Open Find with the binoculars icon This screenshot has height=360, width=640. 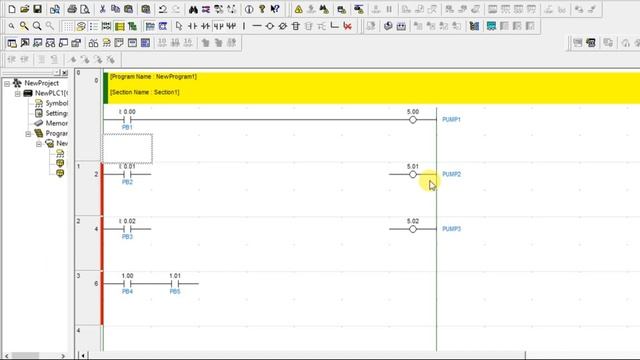[193, 9]
